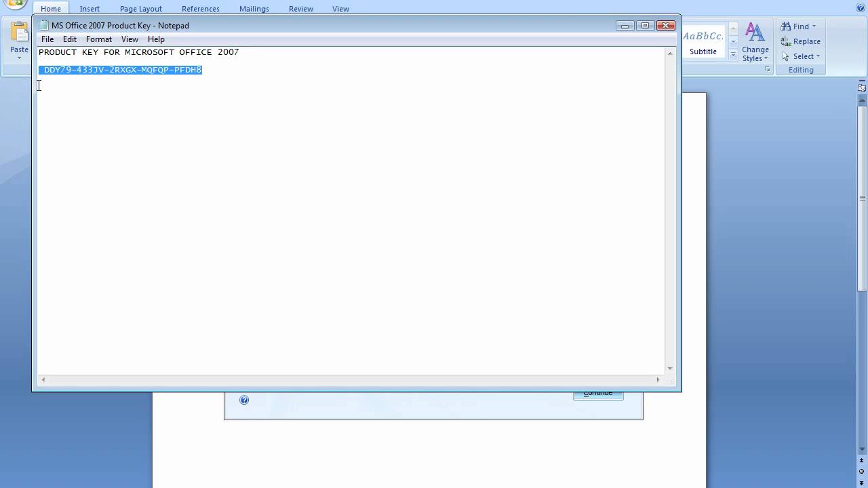This screenshot has width=868, height=488.
Task: Switch to the View tab in Word
Action: click(x=341, y=9)
